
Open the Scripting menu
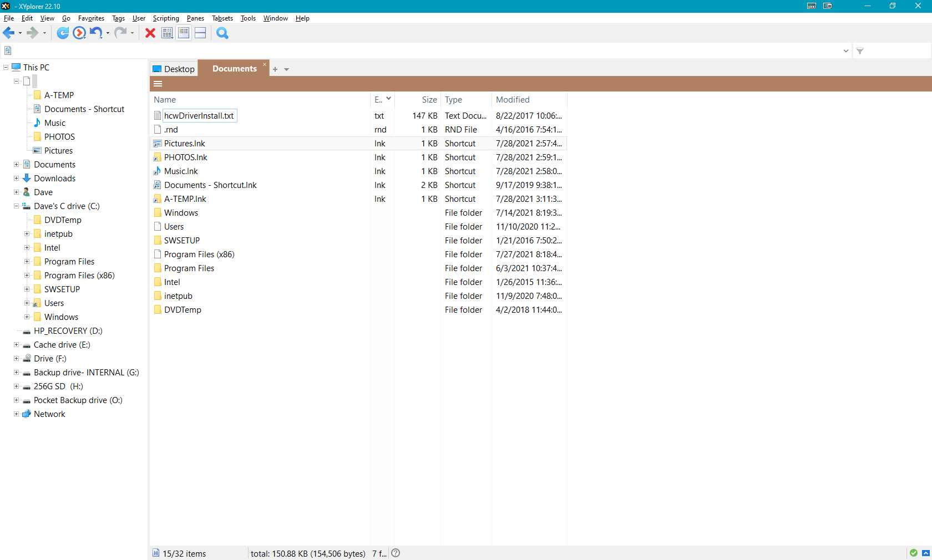tap(166, 18)
